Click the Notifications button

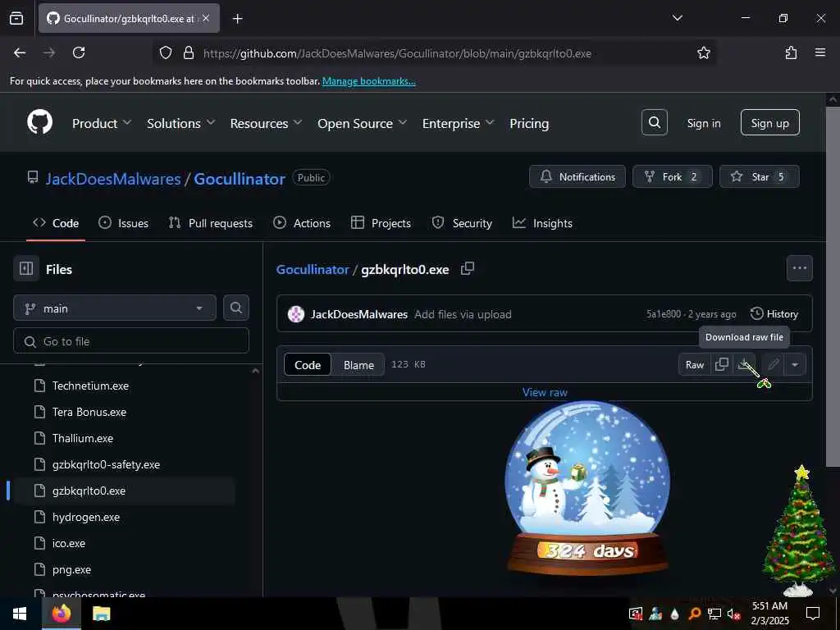(x=577, y=176)
